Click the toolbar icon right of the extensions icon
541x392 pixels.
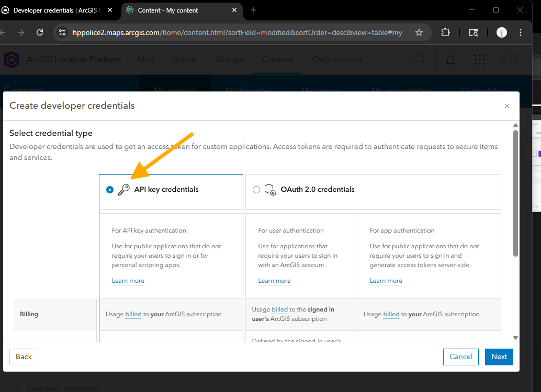click(474, 32)
